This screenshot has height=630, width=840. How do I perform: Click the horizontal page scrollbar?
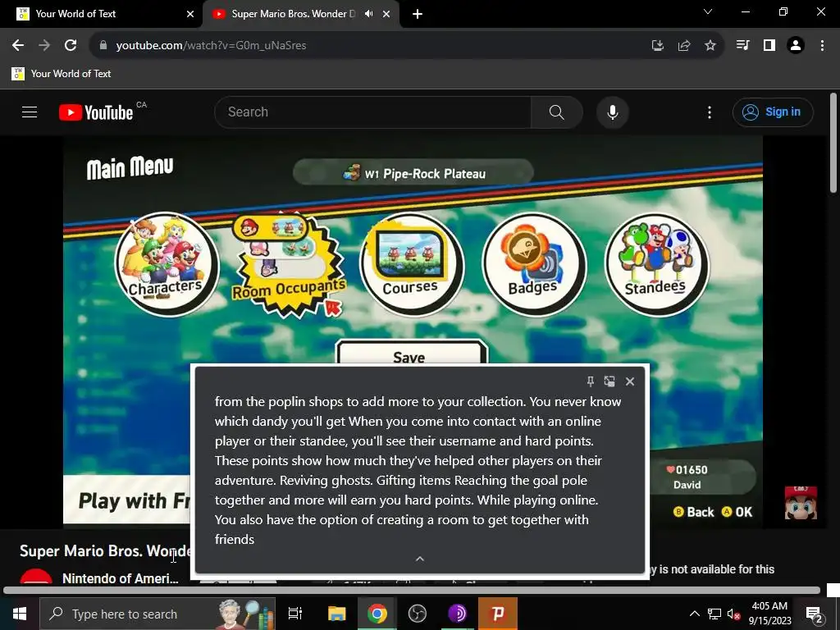(412, 591)
